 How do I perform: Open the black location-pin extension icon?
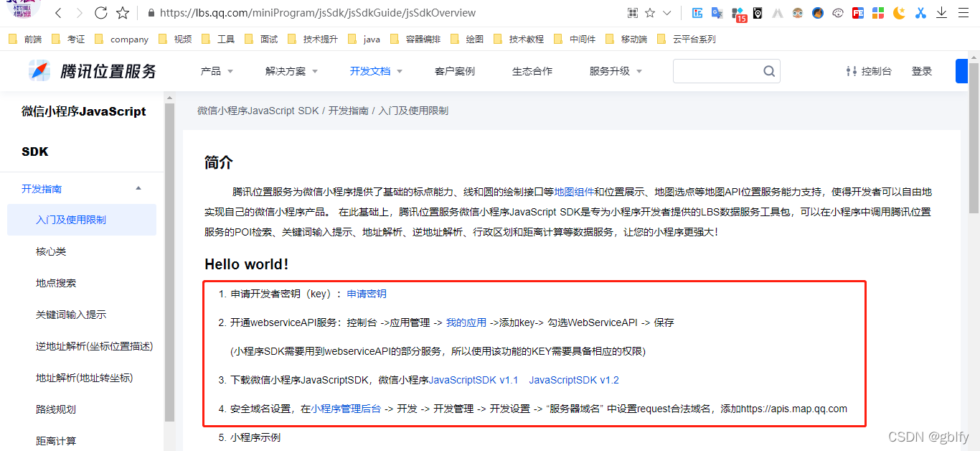(x=758, y=13)
